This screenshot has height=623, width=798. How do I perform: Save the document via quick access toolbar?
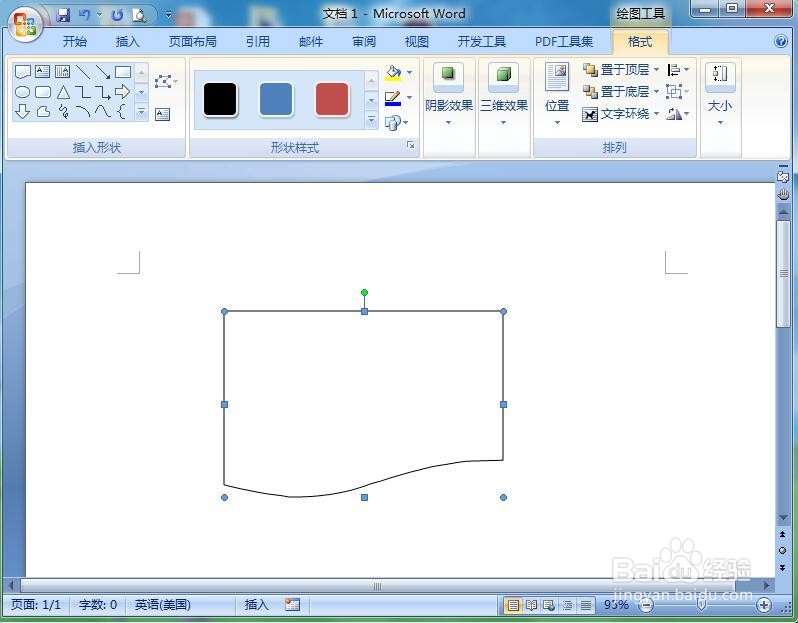63,15
